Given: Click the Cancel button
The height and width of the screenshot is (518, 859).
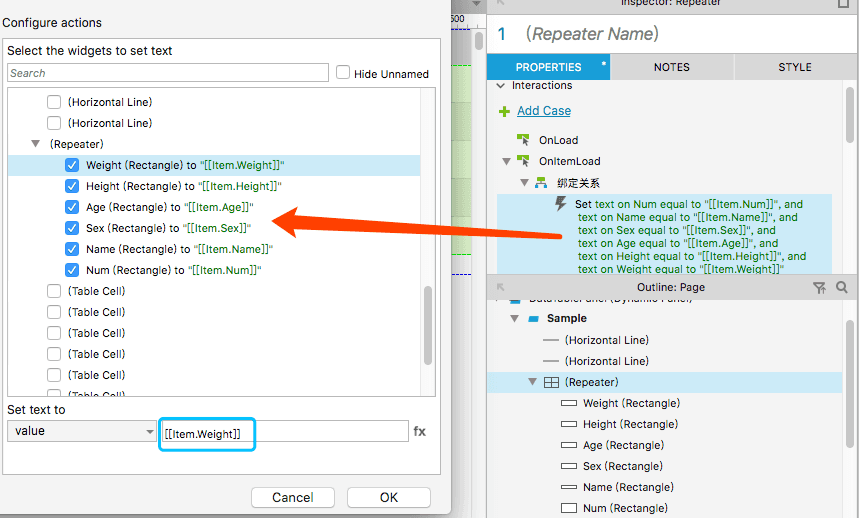Looking at the screenshot, I should (x=293, y=497).
